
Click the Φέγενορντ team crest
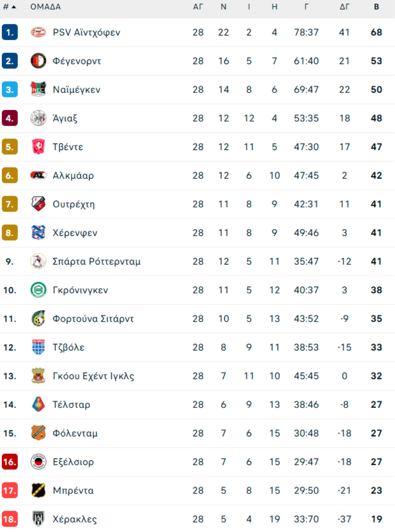point(38,61)
